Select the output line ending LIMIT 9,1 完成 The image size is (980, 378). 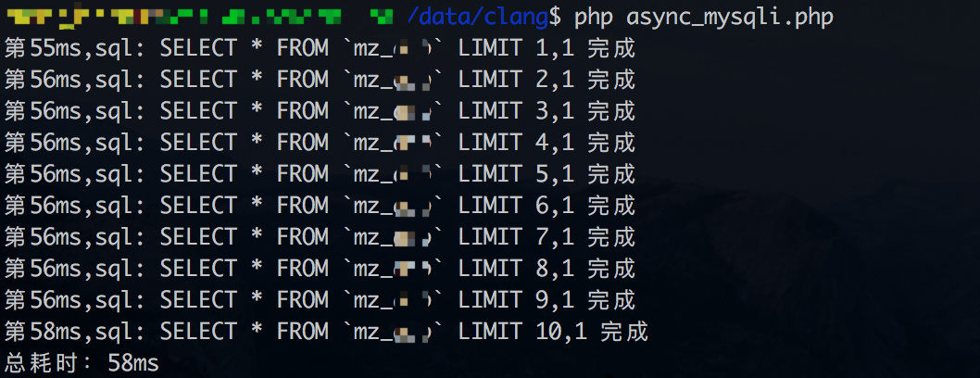point(320,299)
